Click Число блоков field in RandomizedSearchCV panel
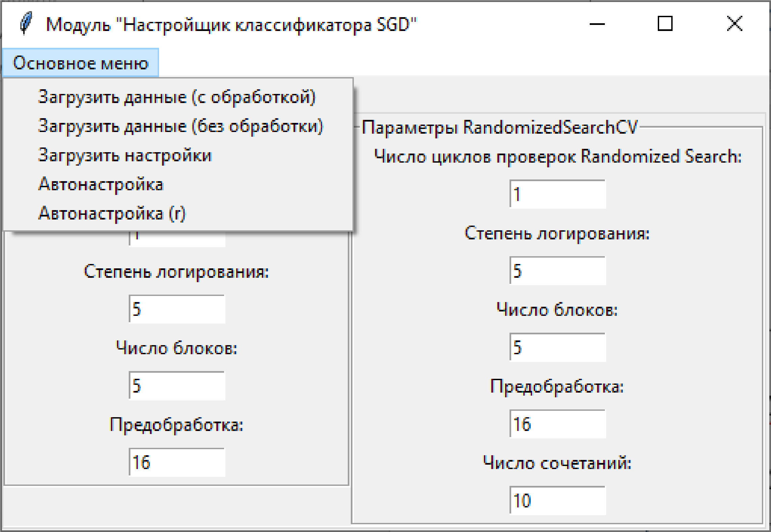This screenshot has height=532, width=771. (x=557, y=347)
